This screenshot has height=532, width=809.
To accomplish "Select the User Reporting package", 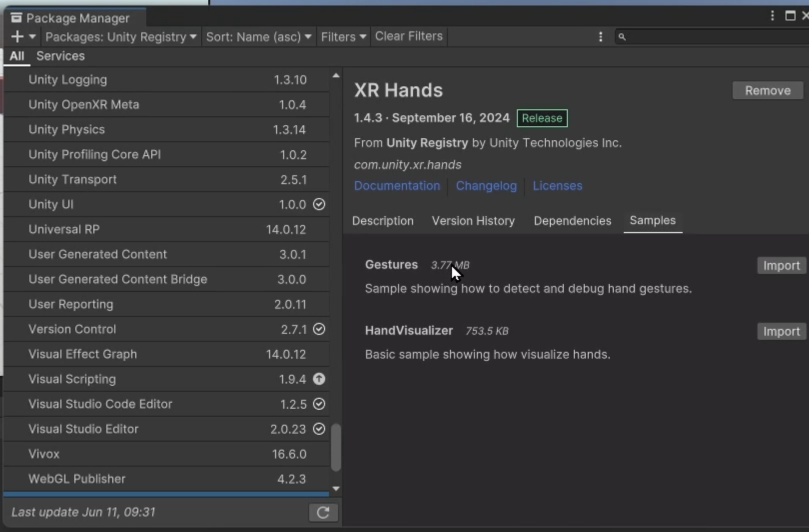I will 166,304.
